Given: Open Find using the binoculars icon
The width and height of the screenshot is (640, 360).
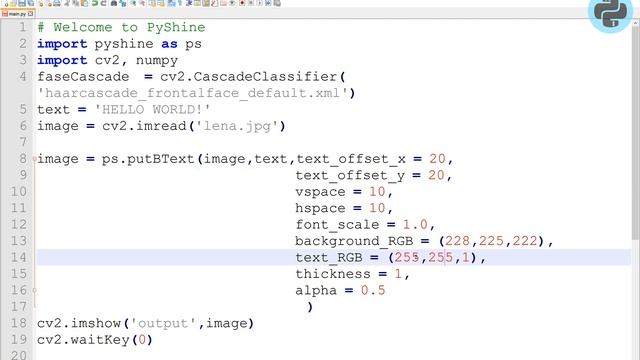Looking at the screenshot, I should tap(114, 3).
